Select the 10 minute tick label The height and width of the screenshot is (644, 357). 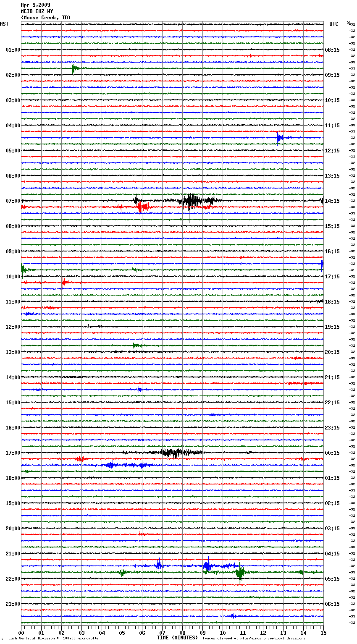pos(223,633)
